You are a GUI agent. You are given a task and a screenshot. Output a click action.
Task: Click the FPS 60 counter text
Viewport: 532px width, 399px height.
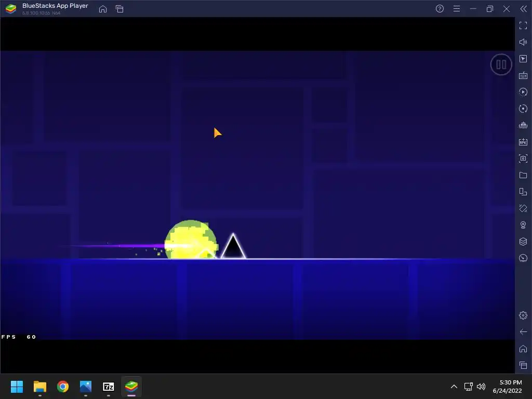[19, 337]
